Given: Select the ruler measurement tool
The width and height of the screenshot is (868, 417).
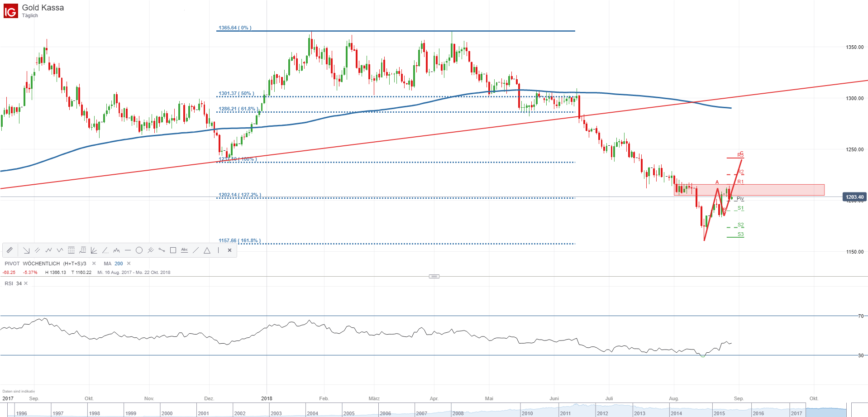Looking at the screenshot, I should click(10, 250).
